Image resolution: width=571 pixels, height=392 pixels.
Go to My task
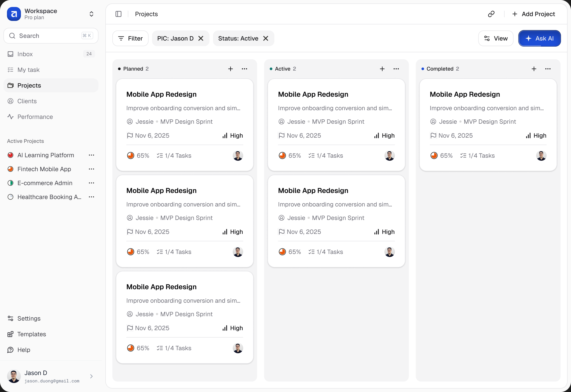[51, 70]
